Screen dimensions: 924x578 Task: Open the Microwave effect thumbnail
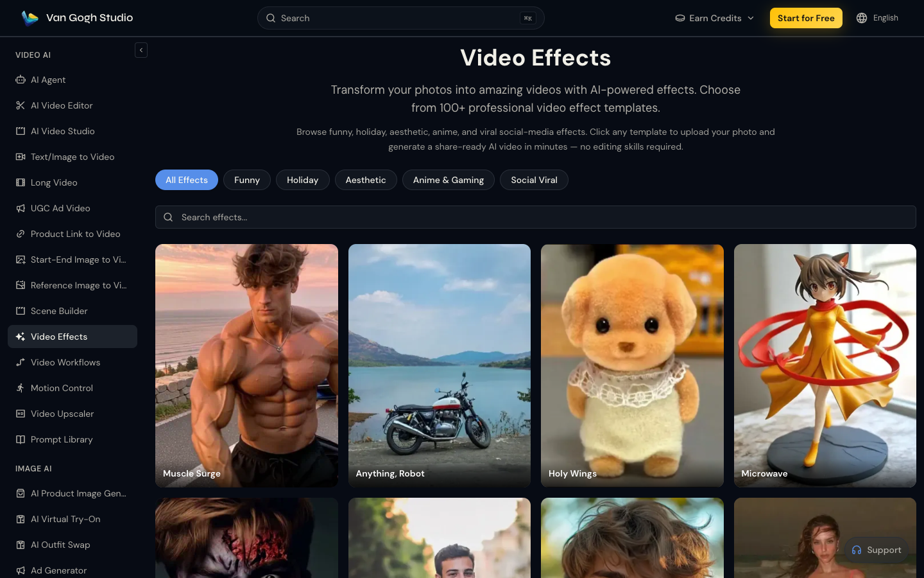(x=825, y=365)
